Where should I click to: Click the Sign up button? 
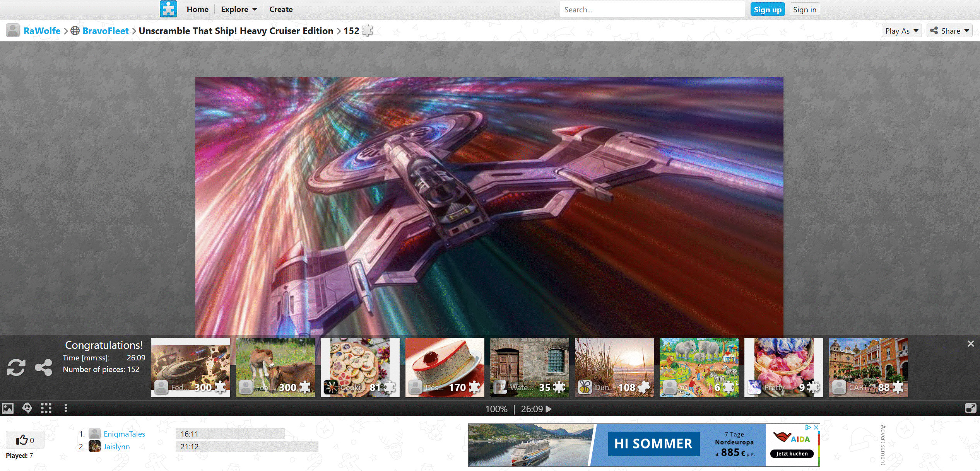768,10
